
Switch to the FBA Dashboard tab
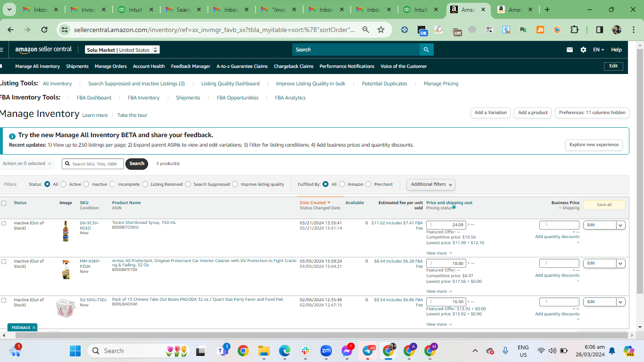(x=94, y=98)
